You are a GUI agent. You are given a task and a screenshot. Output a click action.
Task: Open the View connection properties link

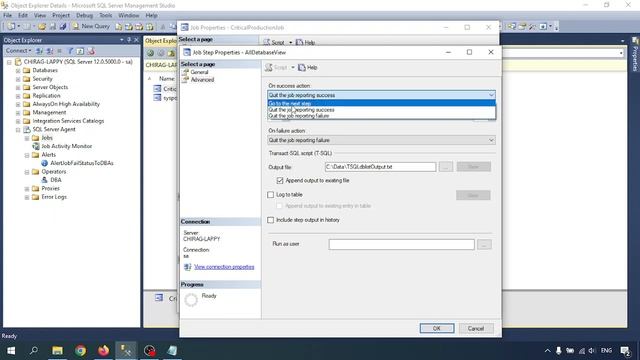coord(224,267)
